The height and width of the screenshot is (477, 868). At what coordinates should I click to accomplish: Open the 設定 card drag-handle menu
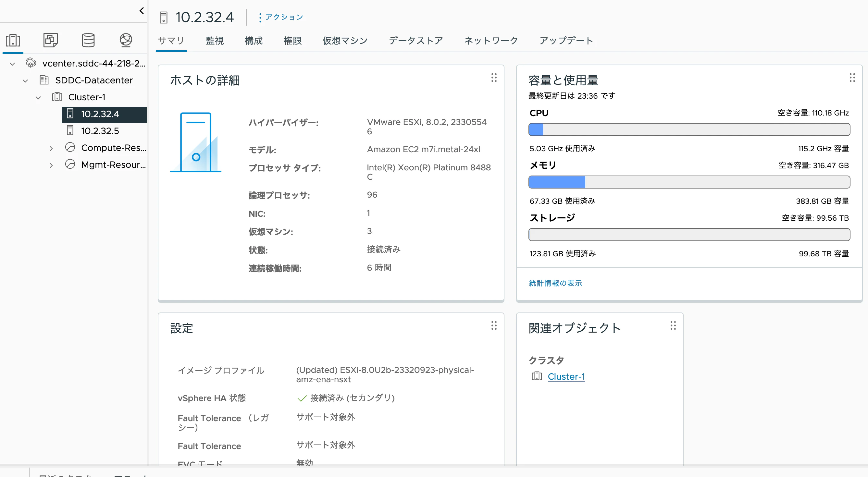point(494,325)
